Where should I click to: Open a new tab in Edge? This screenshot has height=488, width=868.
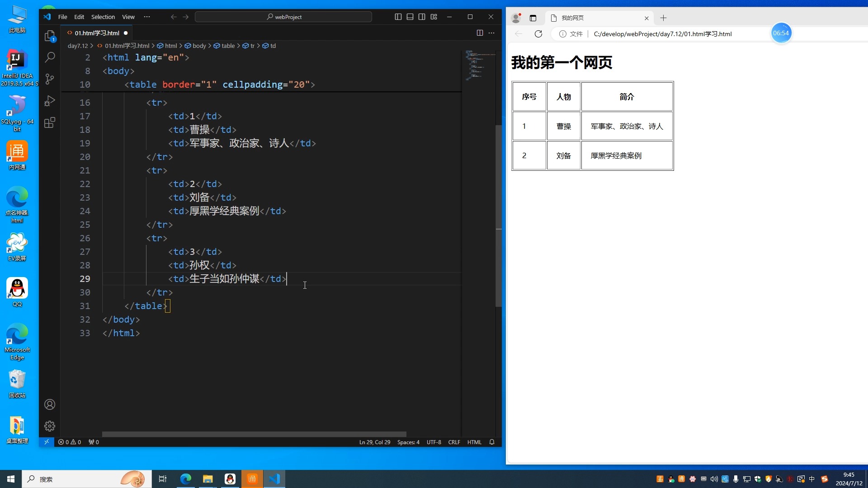coord(664,18)
